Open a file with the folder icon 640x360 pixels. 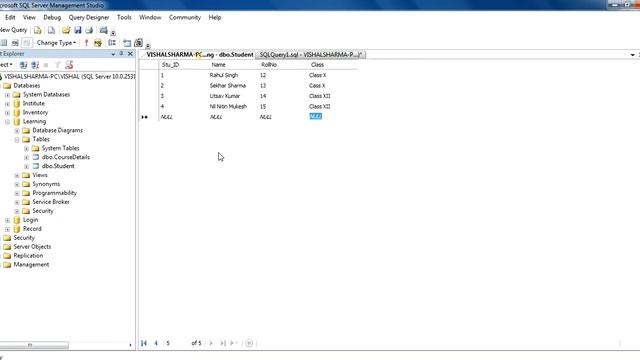point(66,30)
